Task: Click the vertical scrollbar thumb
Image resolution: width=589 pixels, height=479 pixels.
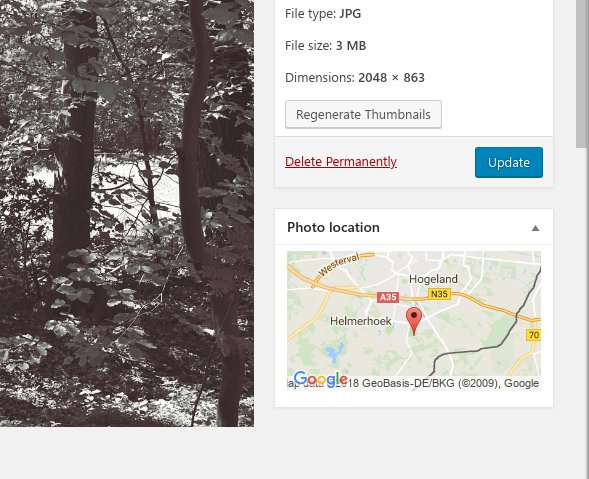Action: pos(582,74)
